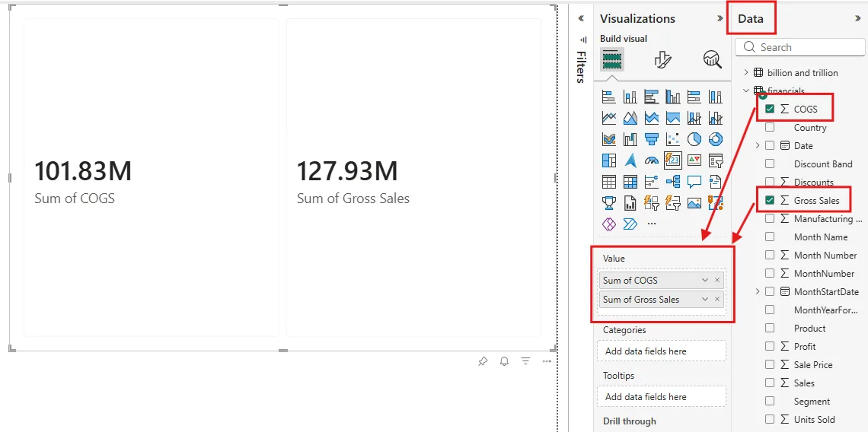Choose the donut chart visual
Viewport: 868px width, 432px height.
pos(715,139)
